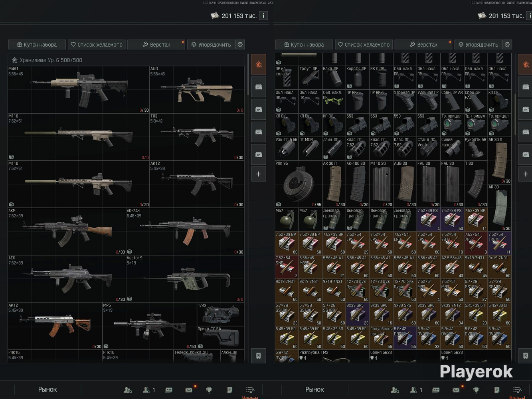
Task: Open the chat icon in right bottom bar
Action: [x=436, y=390]
